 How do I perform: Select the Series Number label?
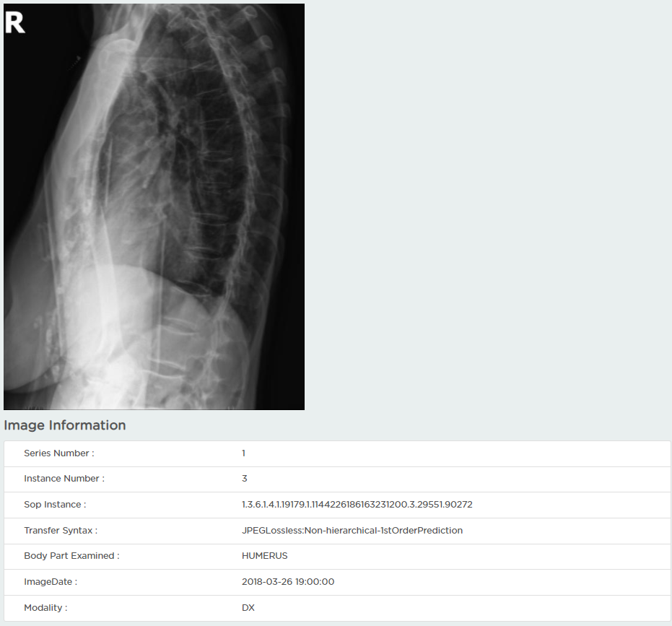tap(59, 453)
